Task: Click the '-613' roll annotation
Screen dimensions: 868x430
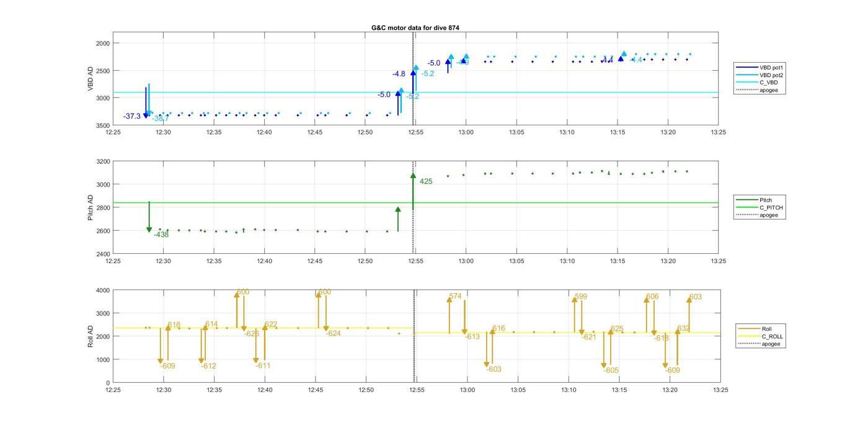Action: [472, 336]
